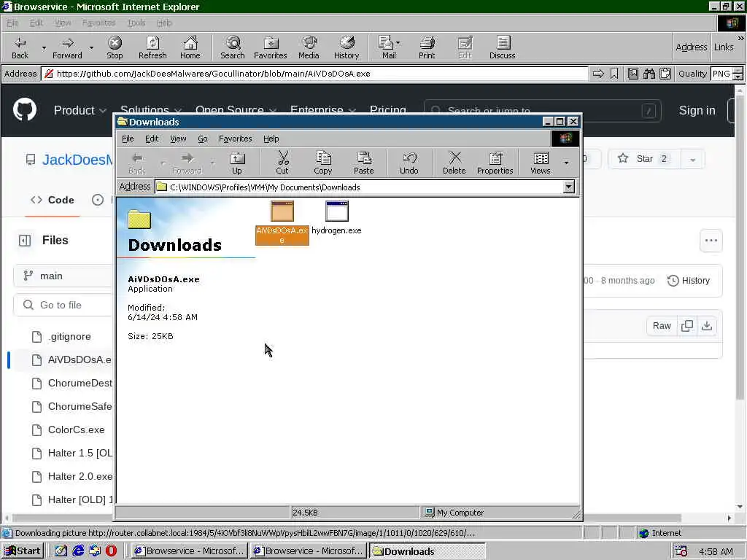The width and height of the screenshot is (747, 560).
Task: Download the raw file on GitHub
Action: coord(707,326)
